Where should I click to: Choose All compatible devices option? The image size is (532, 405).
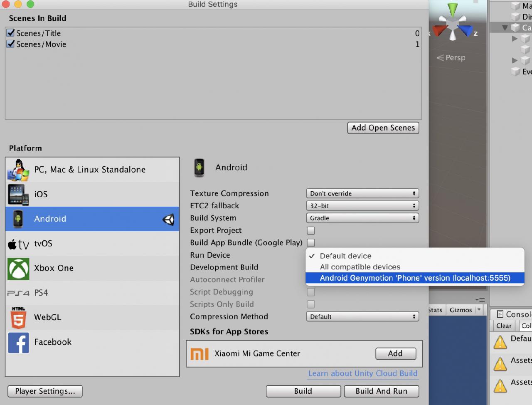(415, 267)
